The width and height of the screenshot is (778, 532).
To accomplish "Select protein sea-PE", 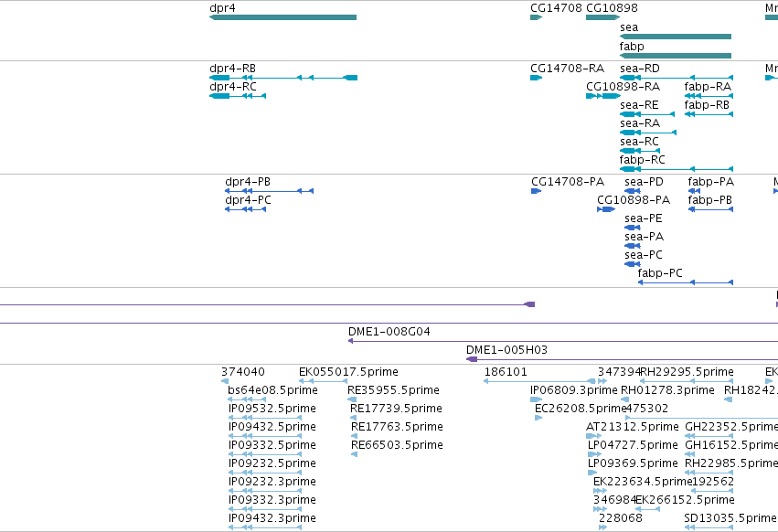I will click(x=632, y=228).
